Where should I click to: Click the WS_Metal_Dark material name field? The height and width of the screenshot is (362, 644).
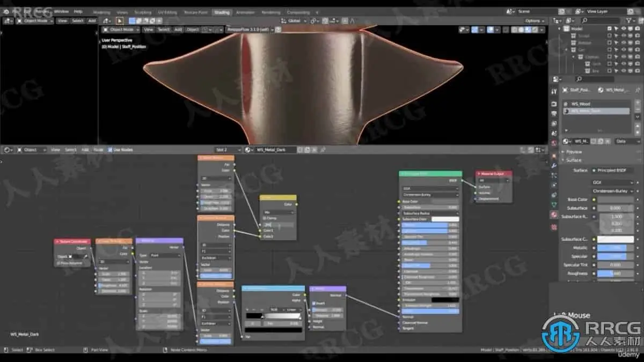pyautogui.click(x=275, y=150)
